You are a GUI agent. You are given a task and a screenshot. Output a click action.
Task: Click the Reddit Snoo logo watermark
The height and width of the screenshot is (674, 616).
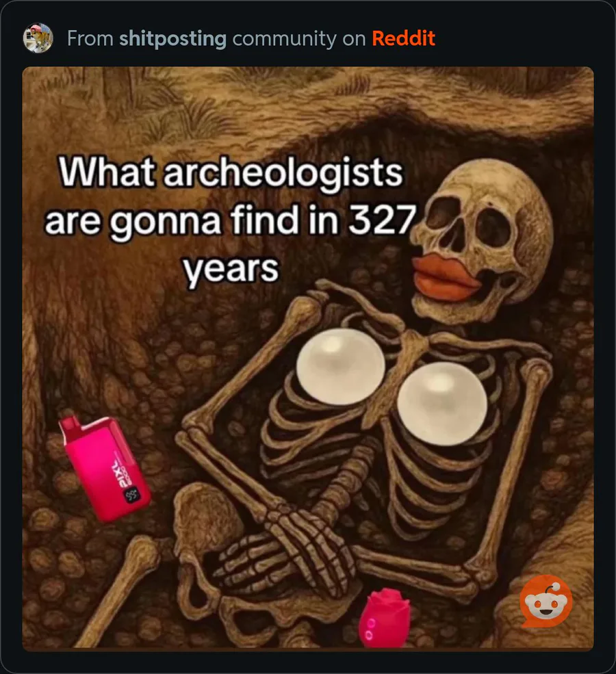click(x=546, y=601)
